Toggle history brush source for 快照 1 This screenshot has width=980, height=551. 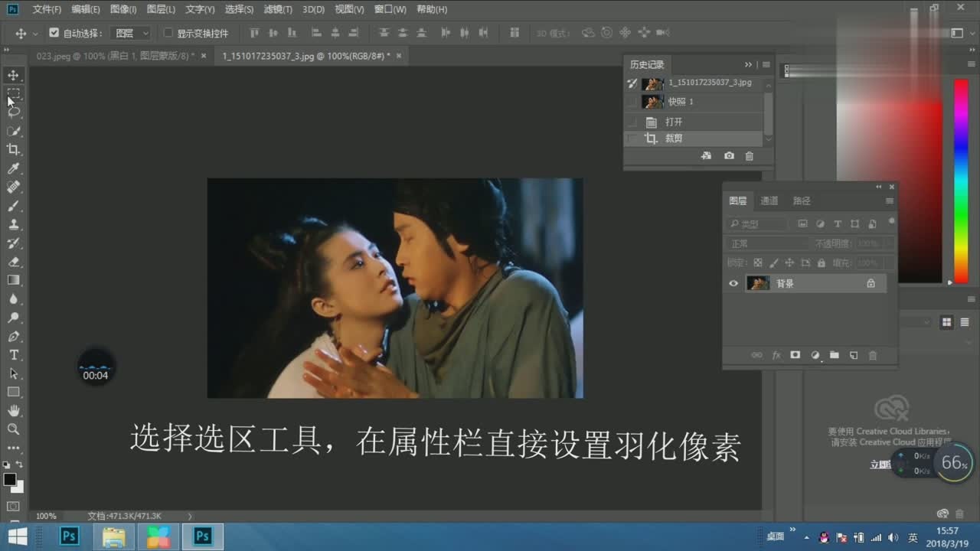(x=632, y=101)
